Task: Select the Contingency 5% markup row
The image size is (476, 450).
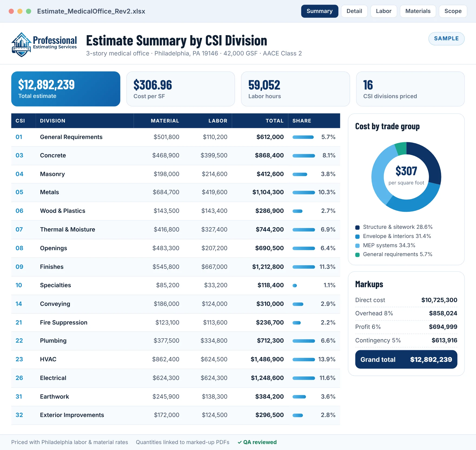Action: click(x=406, y=340)
